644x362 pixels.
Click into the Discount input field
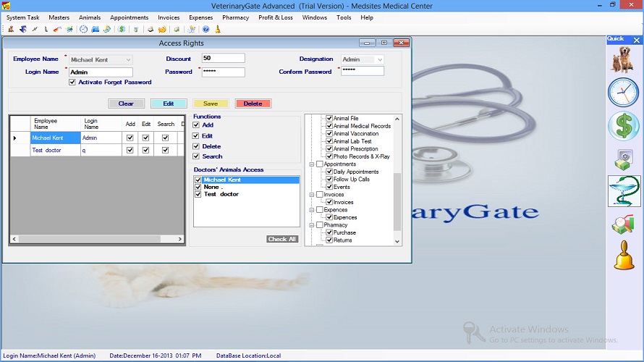(x=223, y=59)
